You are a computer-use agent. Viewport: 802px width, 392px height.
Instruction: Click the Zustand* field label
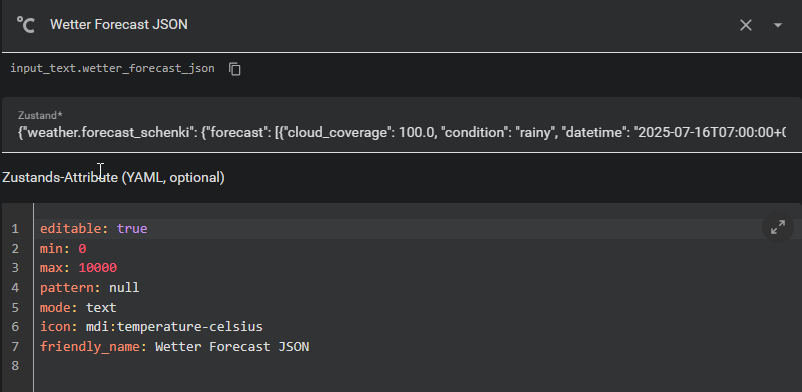coord(40,115)
